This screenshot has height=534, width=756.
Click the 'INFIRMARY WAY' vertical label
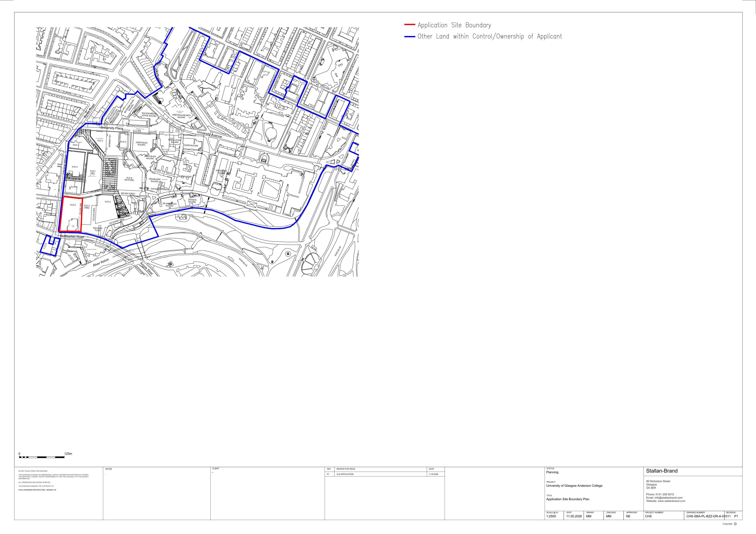[x=110, y=141]
